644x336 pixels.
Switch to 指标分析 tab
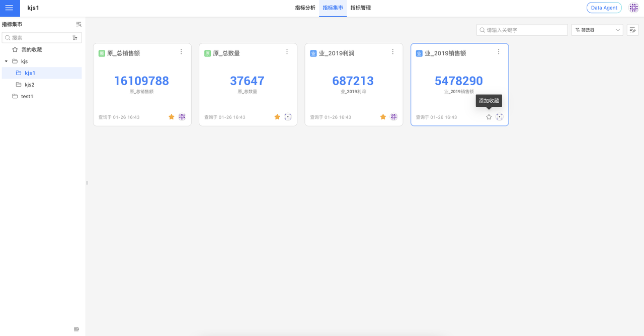coord(305,8)
